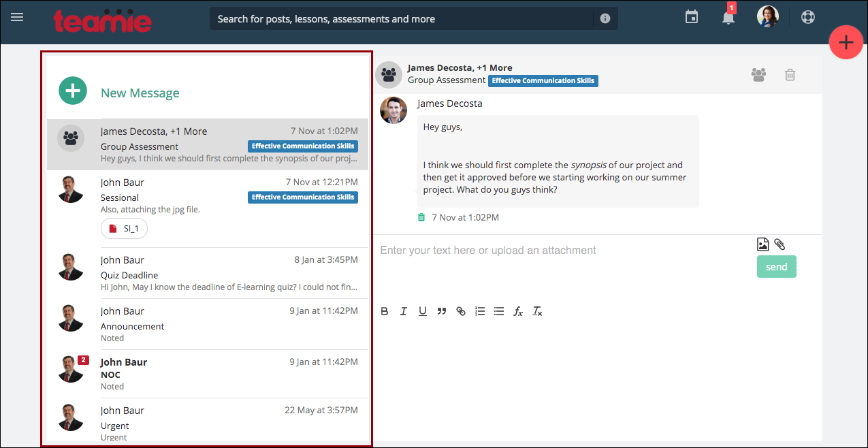Image resolution: width=868 pixels, height=448 pixels.
Task: Click the search posts and lessons field
Action: click(403, 19)
